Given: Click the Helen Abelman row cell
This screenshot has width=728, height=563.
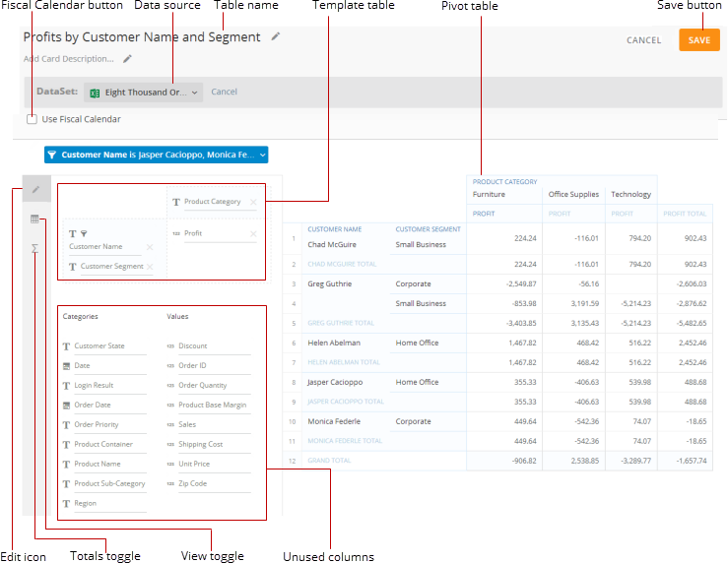Looking at the screenshot, I should (x=334, y=343).
